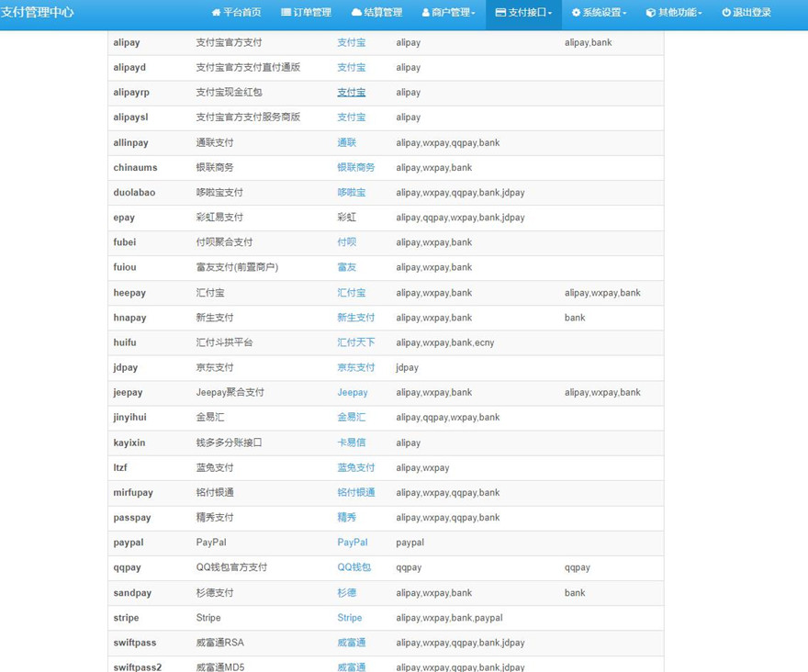Open the QQ钱包 link

point(354,567)
